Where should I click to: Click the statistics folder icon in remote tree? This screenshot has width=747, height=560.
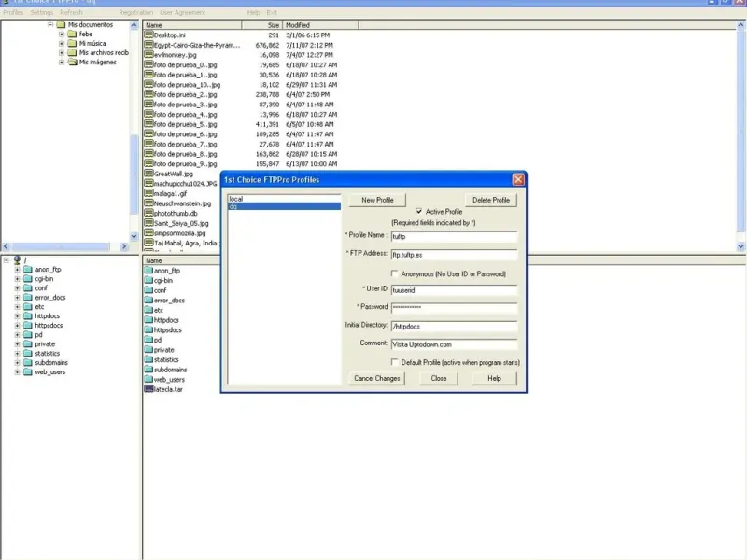(28, 354)
